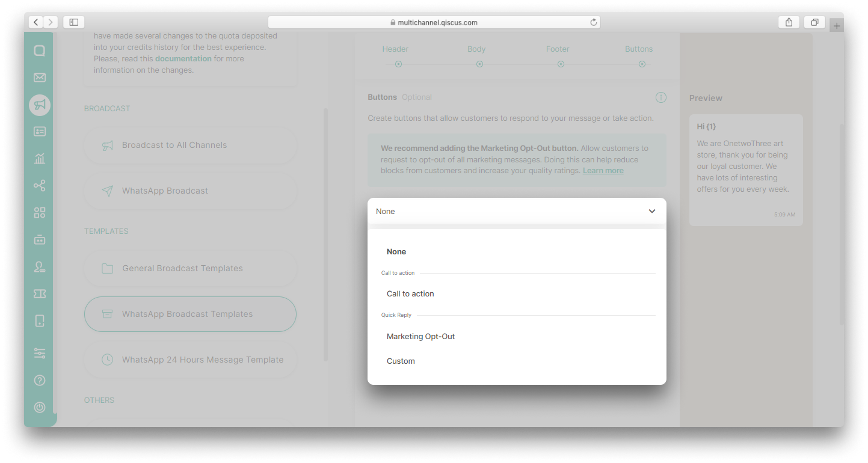
Task: Click the Body step indicator
Action: 479,64
